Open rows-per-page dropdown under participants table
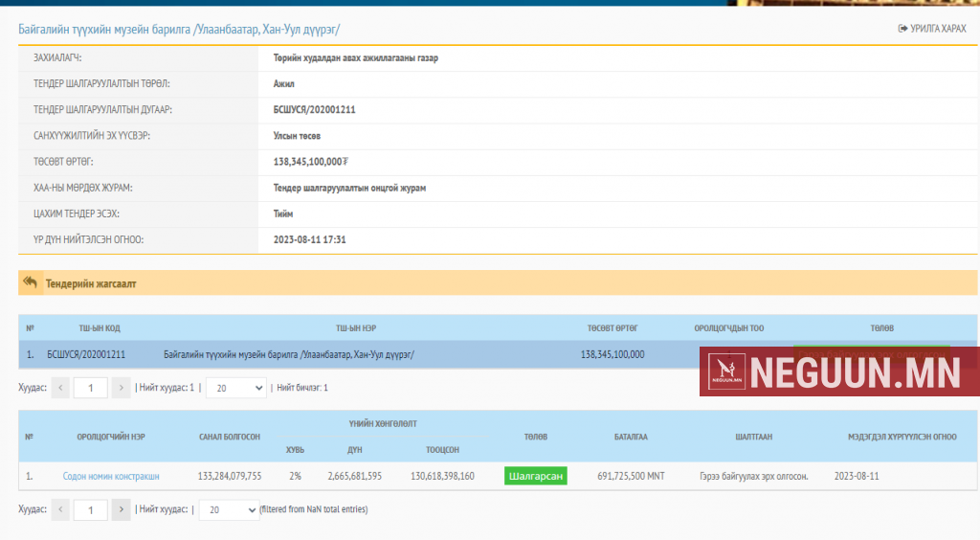 coord(227,509)
